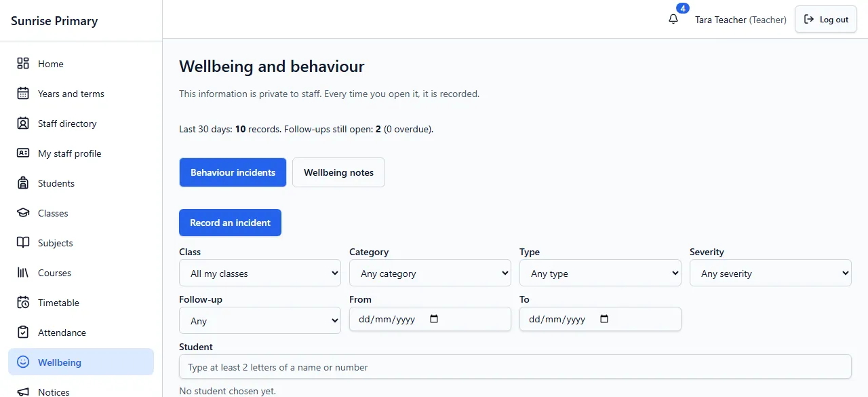The image size is (868, 397).
Task: Expand the Class dropdown showing All my classes
Action: click(x=260, y=273)
